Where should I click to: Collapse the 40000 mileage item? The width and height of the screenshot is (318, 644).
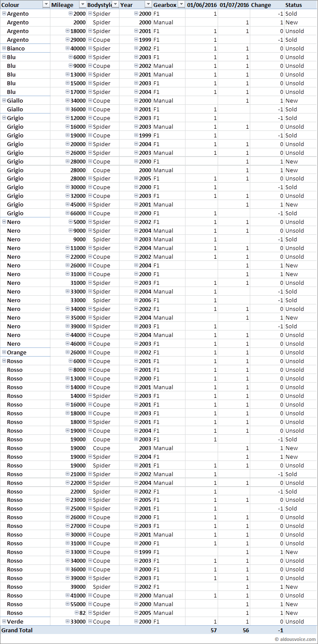(x=68, y=48)
